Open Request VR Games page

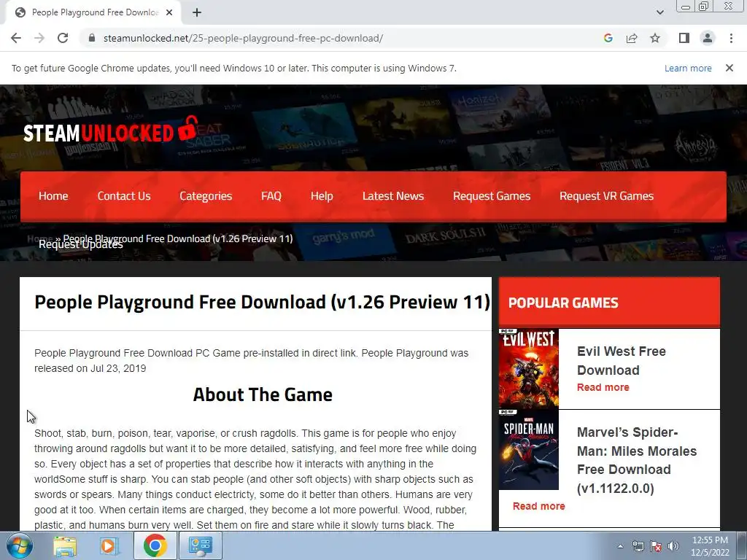pos(606,196)
